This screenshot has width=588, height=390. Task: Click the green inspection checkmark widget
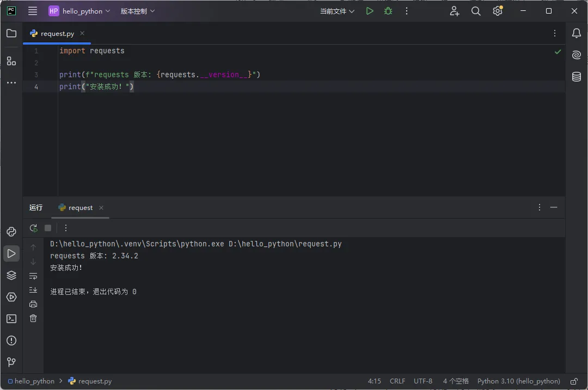tap(558, 52)
